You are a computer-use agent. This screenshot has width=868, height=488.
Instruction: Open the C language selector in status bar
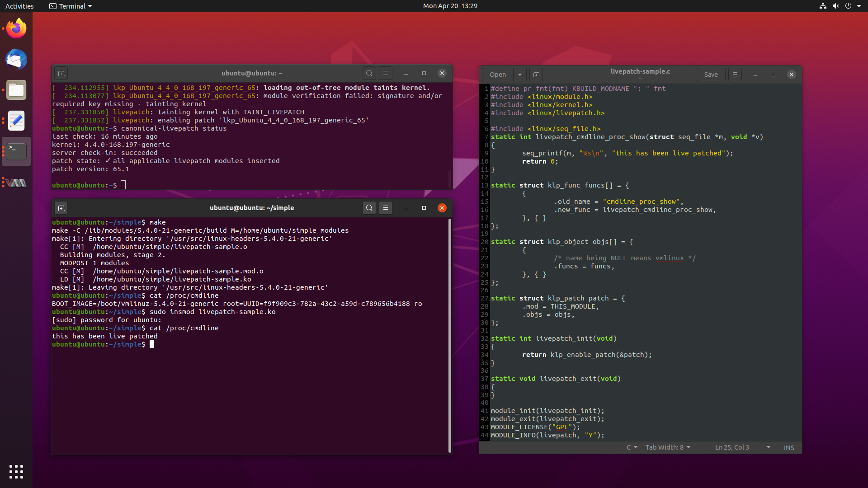coord(632,447)
